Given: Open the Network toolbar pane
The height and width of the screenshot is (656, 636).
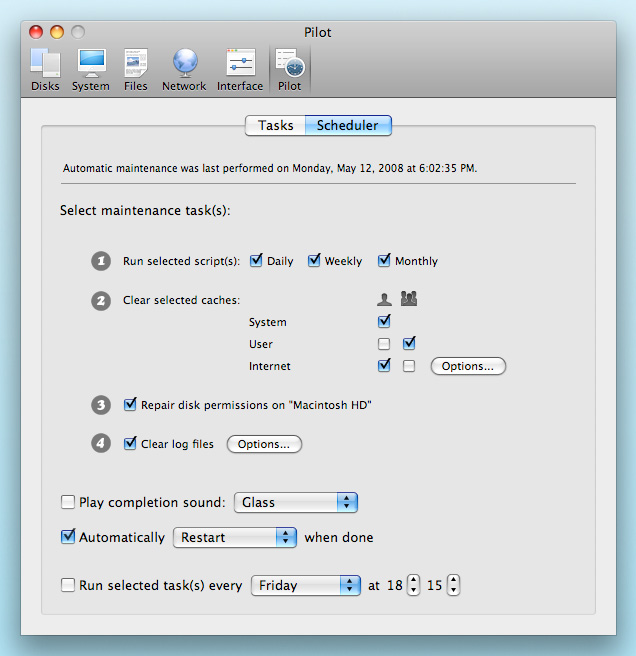Looking at the screenshot, I should click(184, 69).
